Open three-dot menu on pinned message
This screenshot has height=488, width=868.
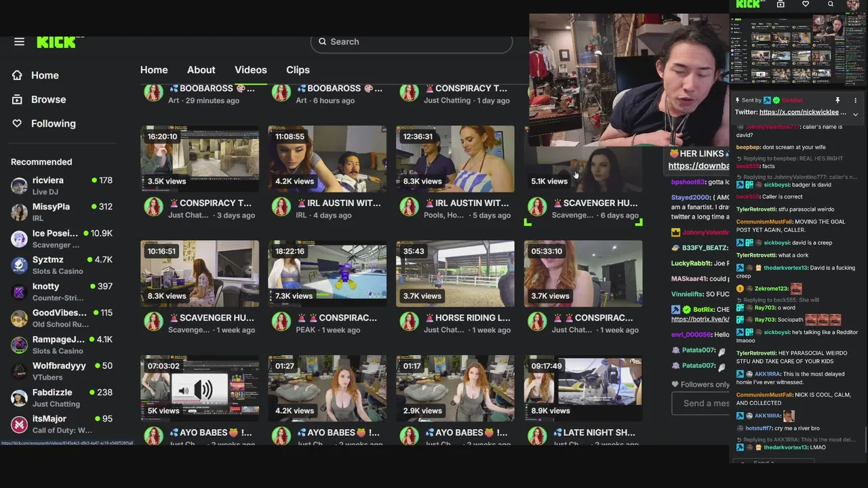[x=855, y=100]
